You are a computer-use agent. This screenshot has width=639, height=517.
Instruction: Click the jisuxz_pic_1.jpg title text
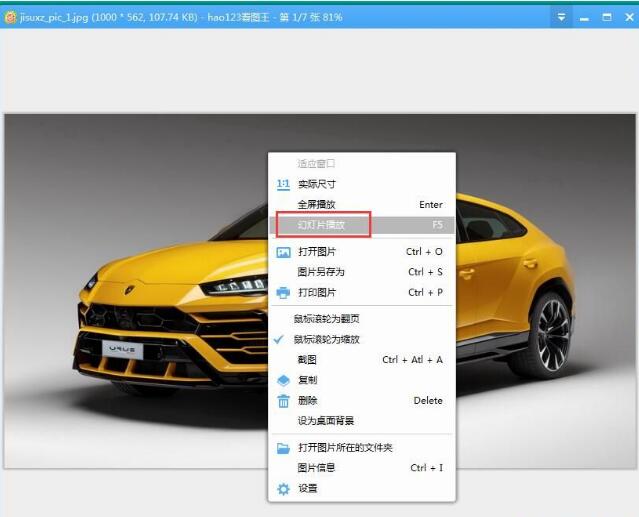pos(54,18)
